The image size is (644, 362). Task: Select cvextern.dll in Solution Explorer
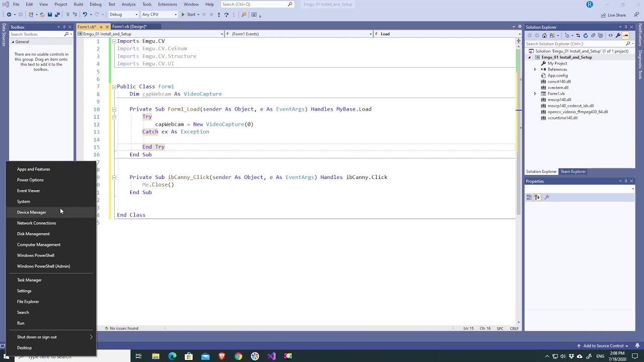click(558, 87)
